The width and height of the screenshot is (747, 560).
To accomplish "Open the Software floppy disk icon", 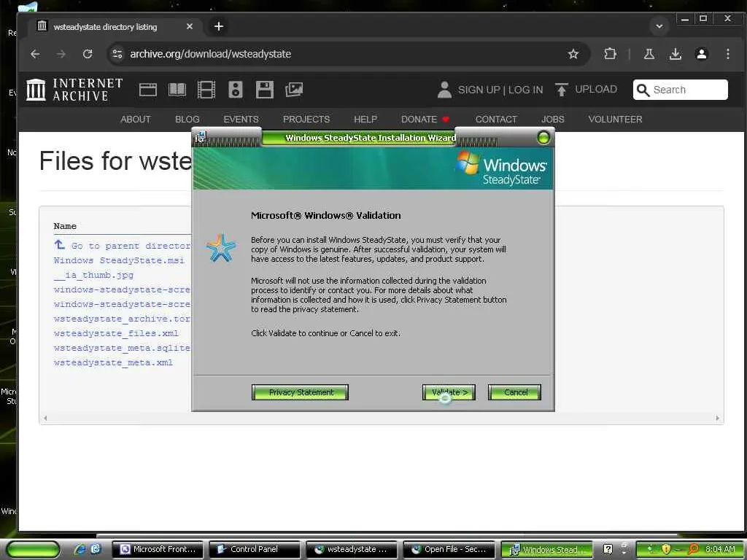I will tap(264, 90).
